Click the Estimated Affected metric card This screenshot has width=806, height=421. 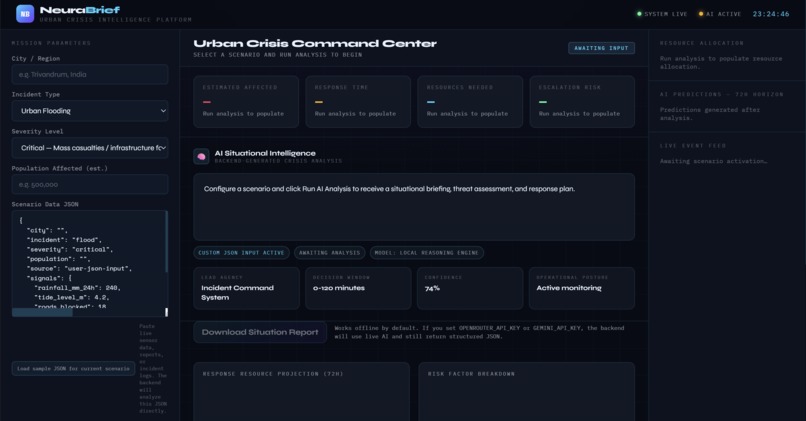coord(246,102)
